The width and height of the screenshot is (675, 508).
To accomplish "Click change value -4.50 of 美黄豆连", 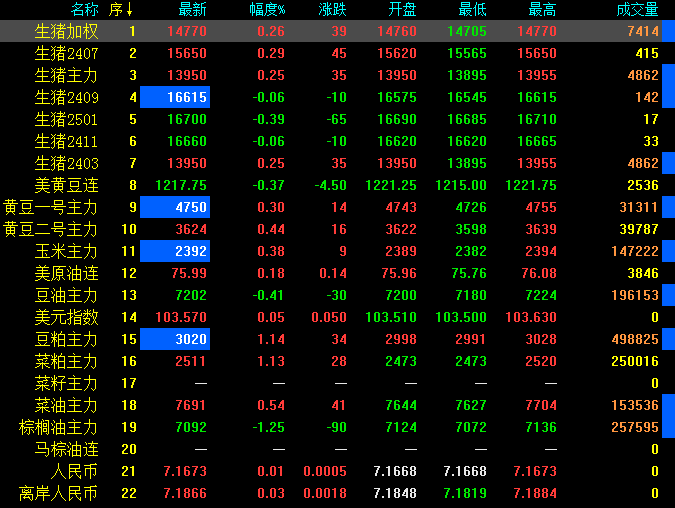I will (331, 185).
